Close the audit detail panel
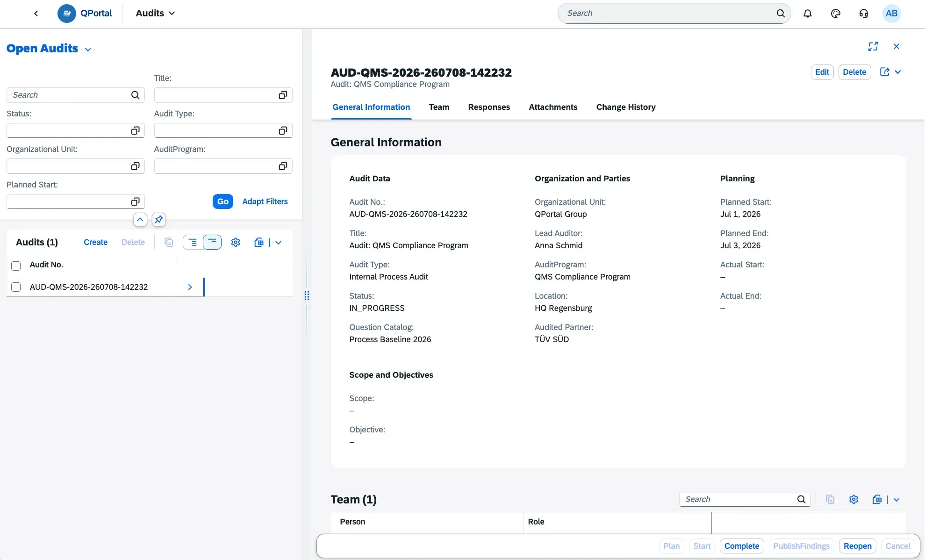Screen dimensions: 925x560 tap(896, 46)
